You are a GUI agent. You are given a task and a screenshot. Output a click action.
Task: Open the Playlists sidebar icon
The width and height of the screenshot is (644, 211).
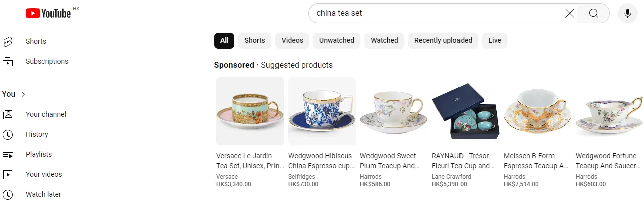pyautogui.click(x=8, y=154)
